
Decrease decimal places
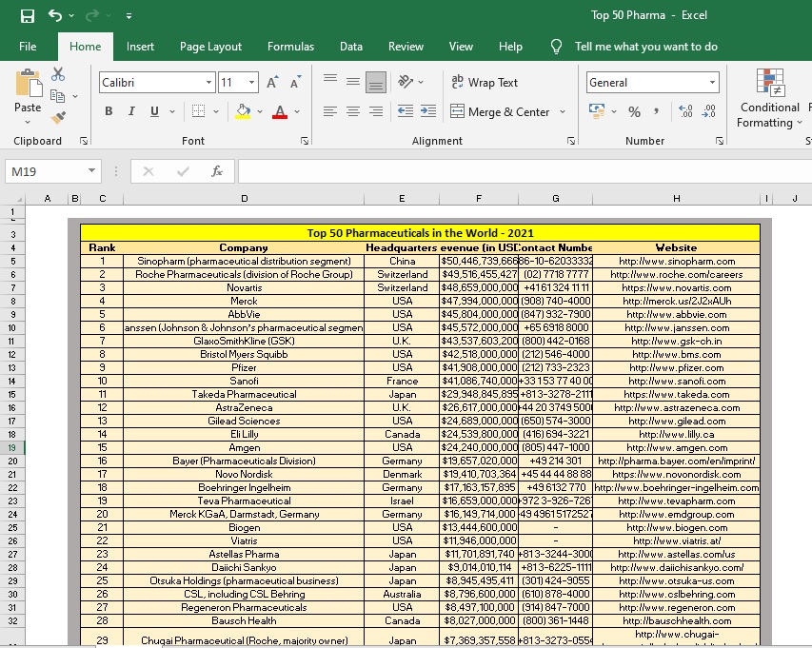pyautogui.click(x=708, y=111)
